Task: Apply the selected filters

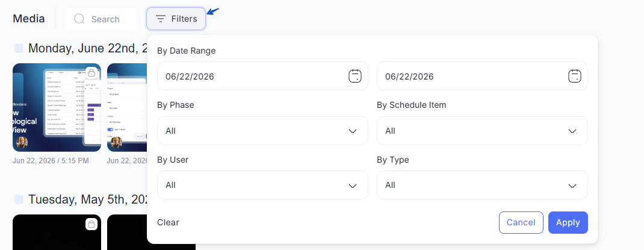Action: [x=568, y=222]
